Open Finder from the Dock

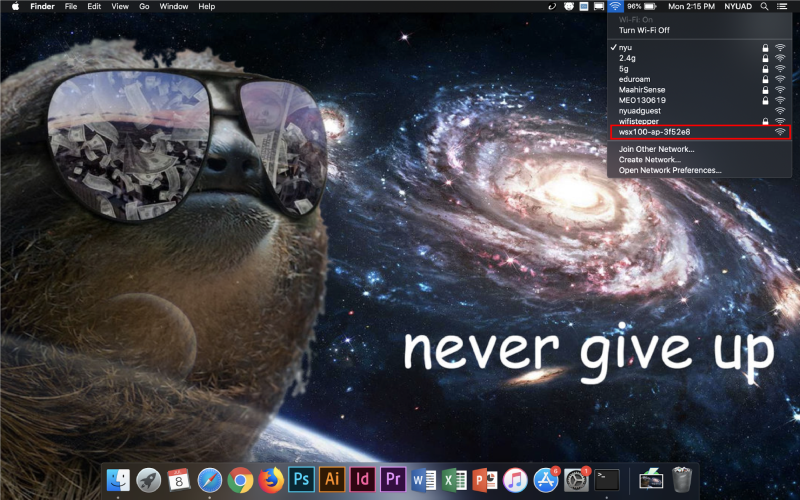[x=118, y=480]
